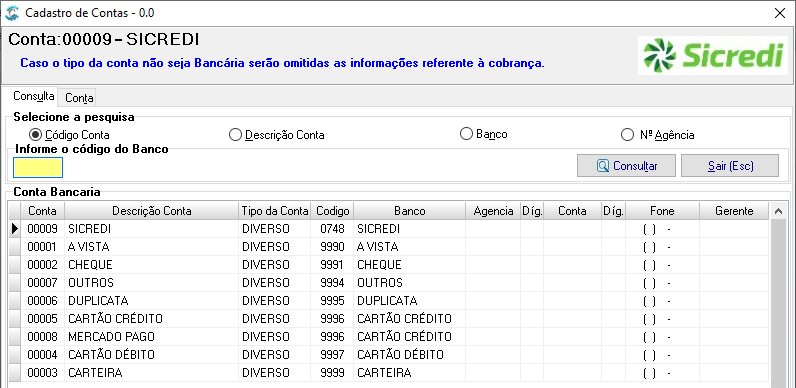Select the MERCADO PAGO account row
Screen dimensions: 796x388
[389, 337]
